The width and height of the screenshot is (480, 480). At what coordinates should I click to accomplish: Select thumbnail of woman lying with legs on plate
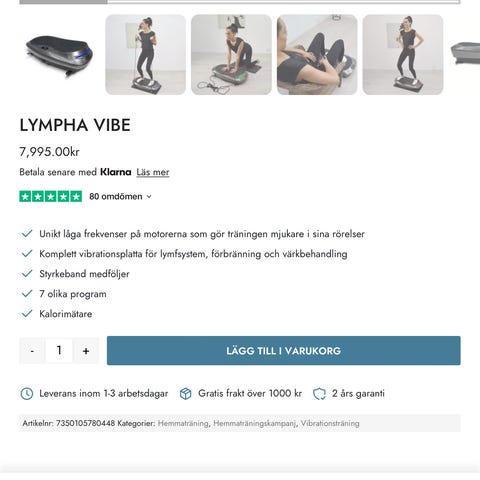[x=317, y=55]
